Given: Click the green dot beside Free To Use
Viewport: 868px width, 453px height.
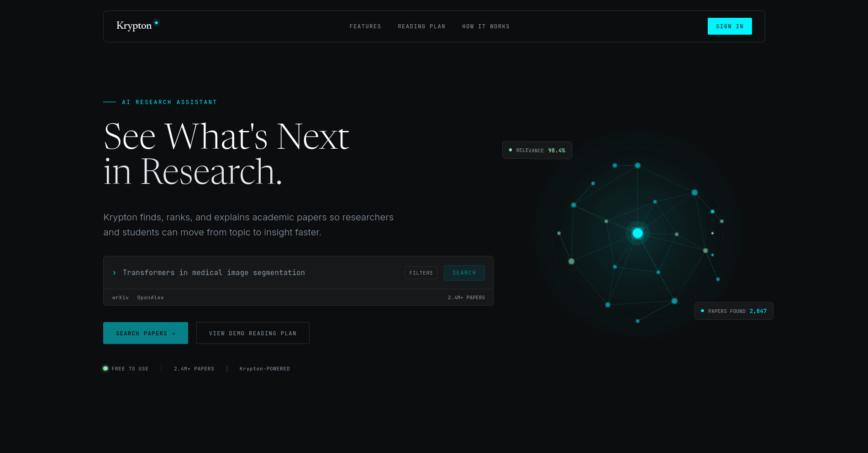Looking at the screenshot, I should click(105, 369).
